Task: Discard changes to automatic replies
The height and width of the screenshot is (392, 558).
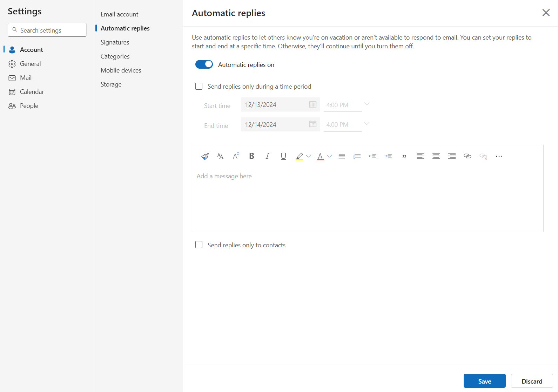Action: coord(532,381)
